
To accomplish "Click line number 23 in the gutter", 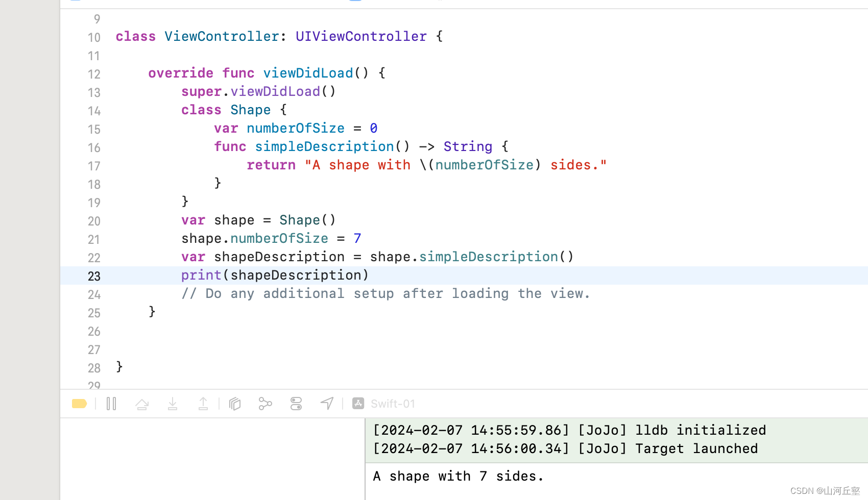I will pos(94,276).
